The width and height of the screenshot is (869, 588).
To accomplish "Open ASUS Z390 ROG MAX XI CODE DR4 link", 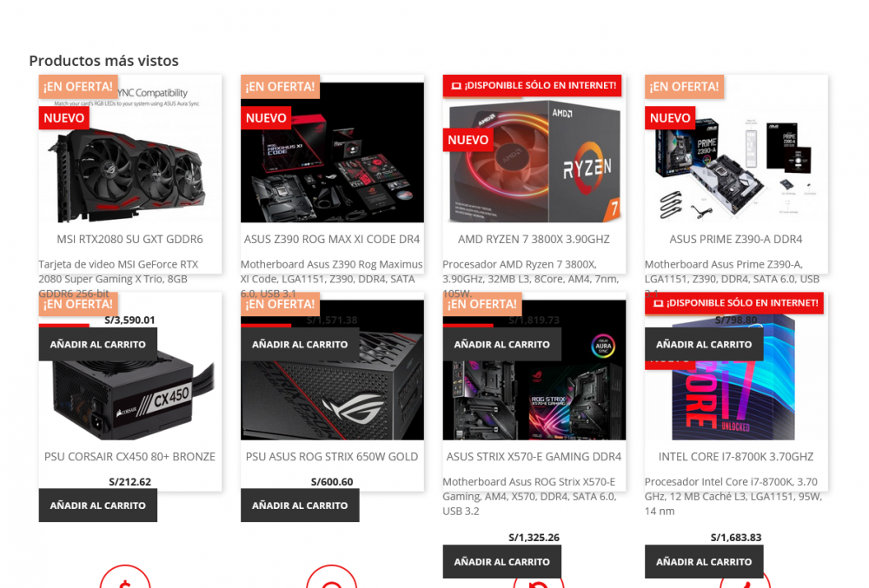I will 332,239.
